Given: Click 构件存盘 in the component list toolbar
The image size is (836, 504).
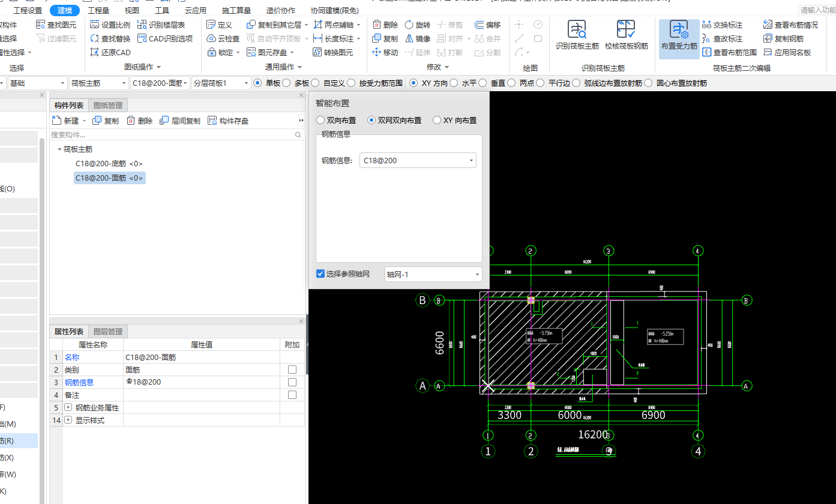Looking at the screenshot, I should [x=227, y=121].
